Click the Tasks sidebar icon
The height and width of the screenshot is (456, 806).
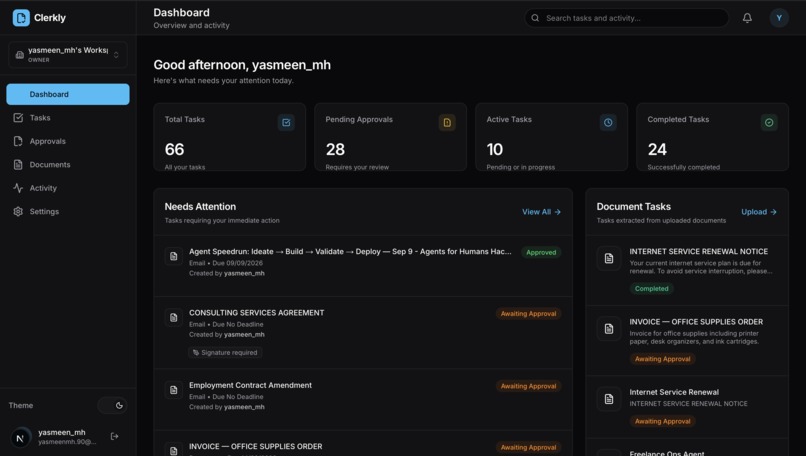coord(18,118)
